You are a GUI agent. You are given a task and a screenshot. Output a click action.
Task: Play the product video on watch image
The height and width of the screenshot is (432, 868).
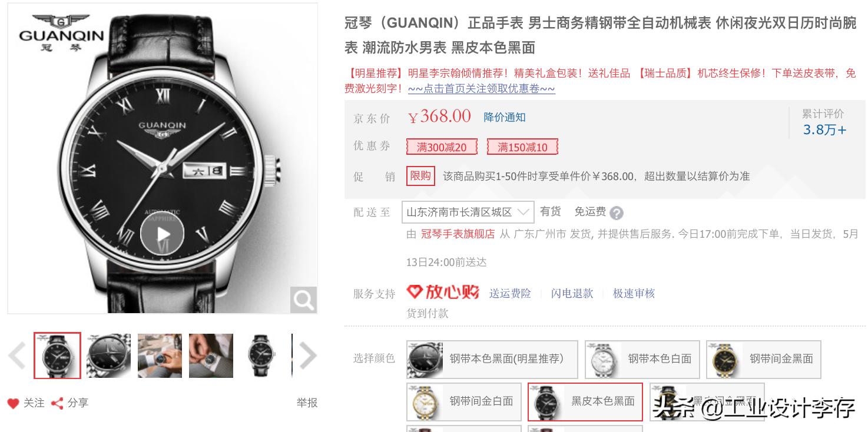click(163, 234)
